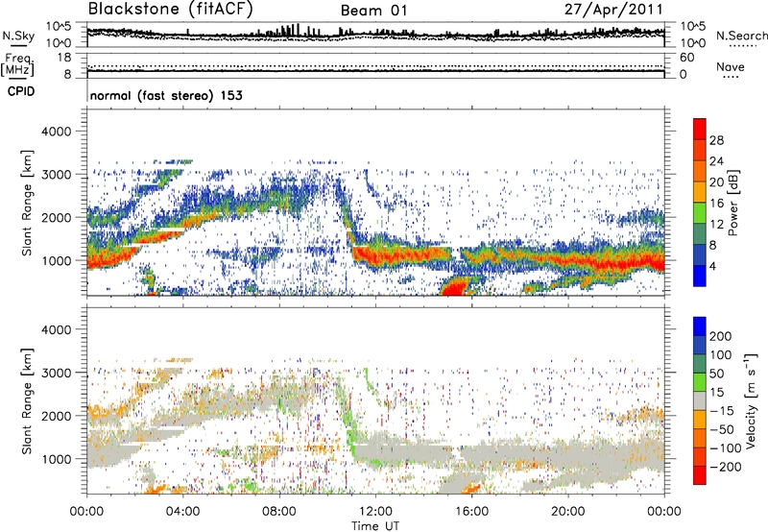This screenshot has width=768, height=532.
Task: Click the "12:00" time axis label
Action: (x=375, y=511)
